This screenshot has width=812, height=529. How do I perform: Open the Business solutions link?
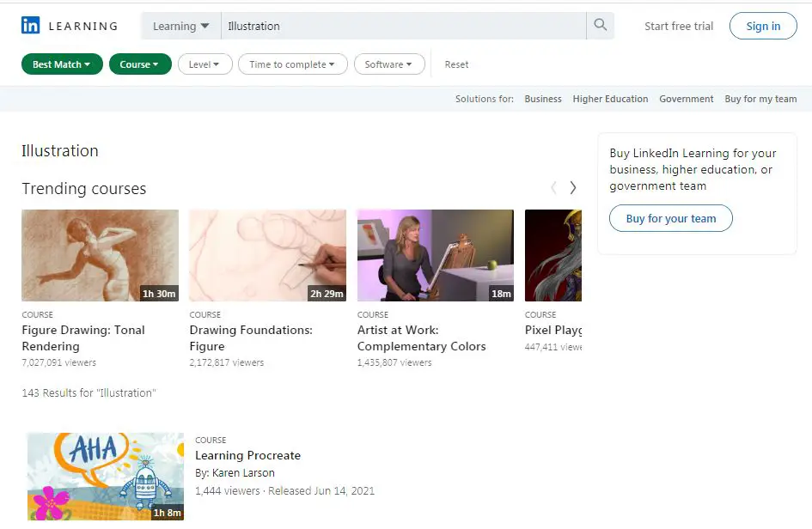pos(543,99)
